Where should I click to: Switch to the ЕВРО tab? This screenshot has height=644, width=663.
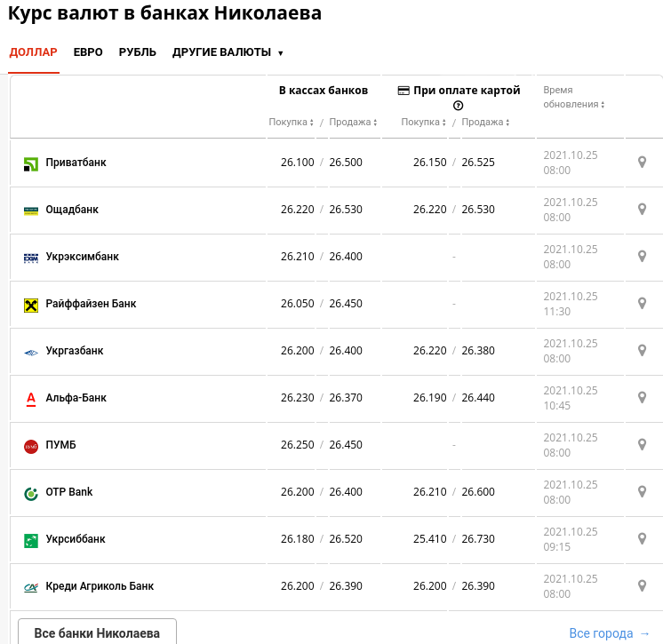[88, 52]
